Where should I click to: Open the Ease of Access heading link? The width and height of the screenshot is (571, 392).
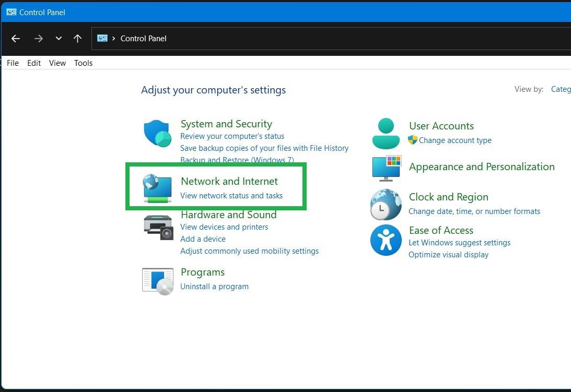[x=441, y=230]
